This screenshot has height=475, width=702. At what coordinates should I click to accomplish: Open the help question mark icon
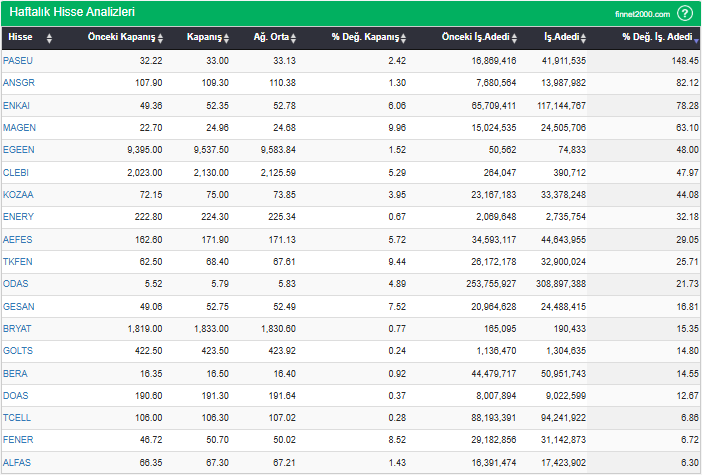(685, 13)
